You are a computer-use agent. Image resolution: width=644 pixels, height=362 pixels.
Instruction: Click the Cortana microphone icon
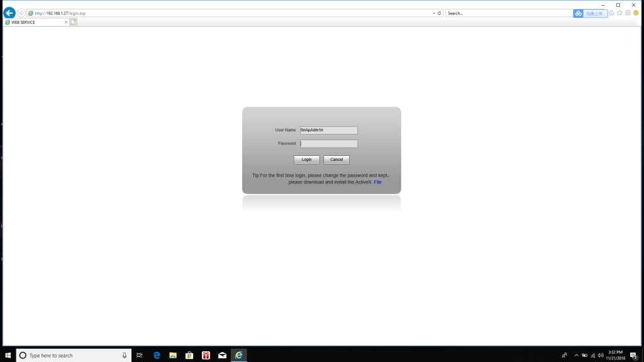click(125, 356)
